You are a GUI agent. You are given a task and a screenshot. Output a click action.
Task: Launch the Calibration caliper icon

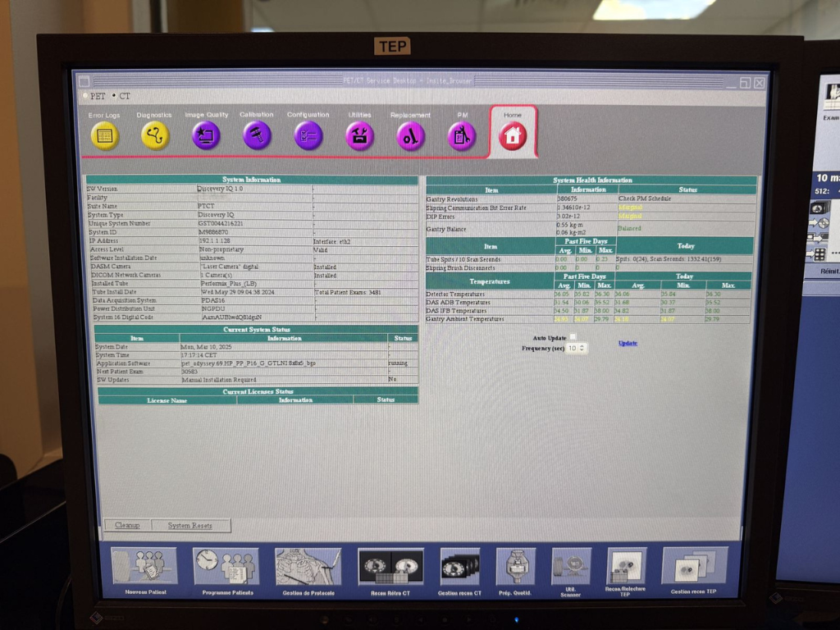(x=257, y=135)
